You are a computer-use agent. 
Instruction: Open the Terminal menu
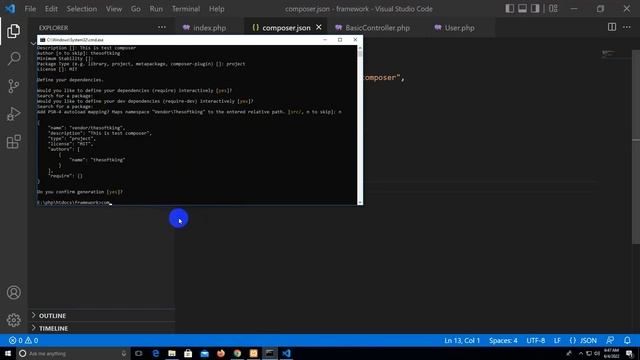(186, 9)
